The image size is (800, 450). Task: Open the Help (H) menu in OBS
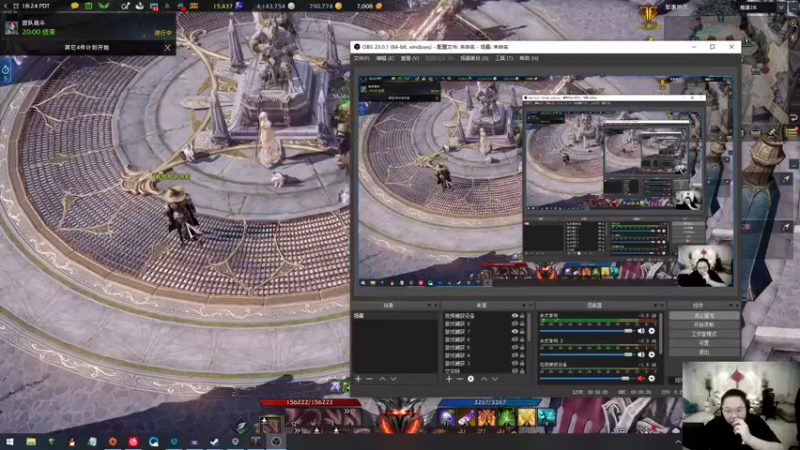(x=529, y=58)
